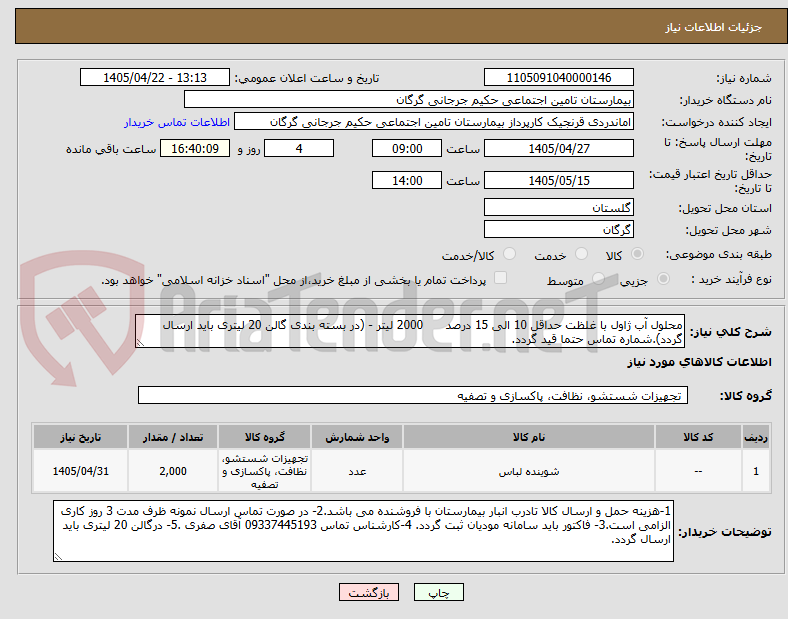Click the request creator name field
788x619 pixels.
434,122
